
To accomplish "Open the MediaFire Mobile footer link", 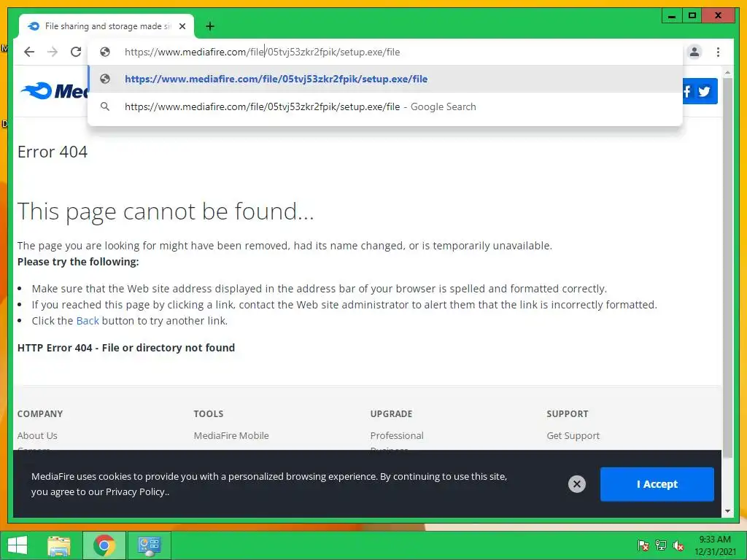I will pos(231,435).
